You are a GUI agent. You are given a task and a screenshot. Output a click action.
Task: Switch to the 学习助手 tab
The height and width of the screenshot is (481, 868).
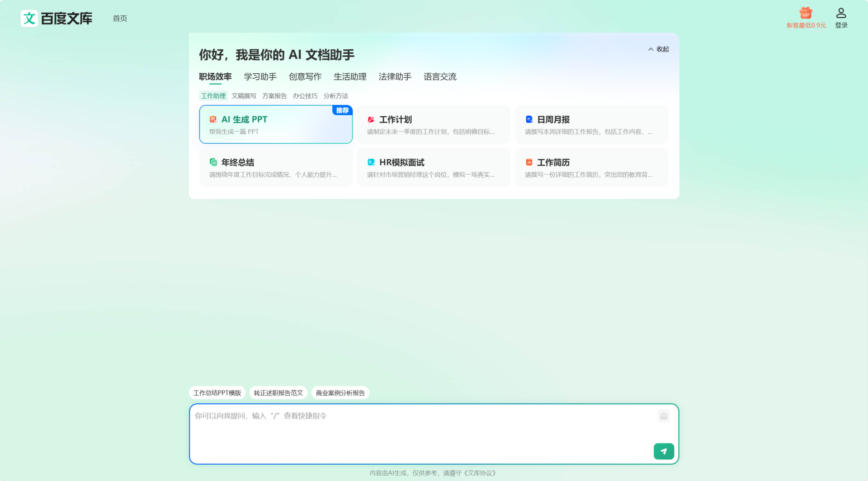pyautogui.click(x=259, y=76)
